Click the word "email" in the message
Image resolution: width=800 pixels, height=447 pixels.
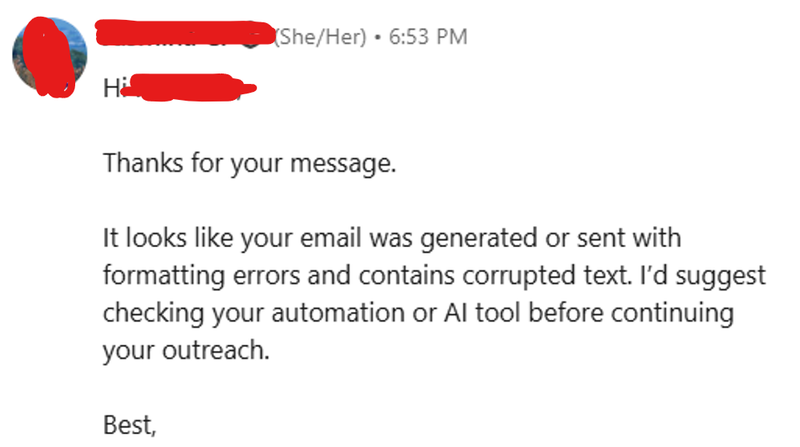click(331, 238)
